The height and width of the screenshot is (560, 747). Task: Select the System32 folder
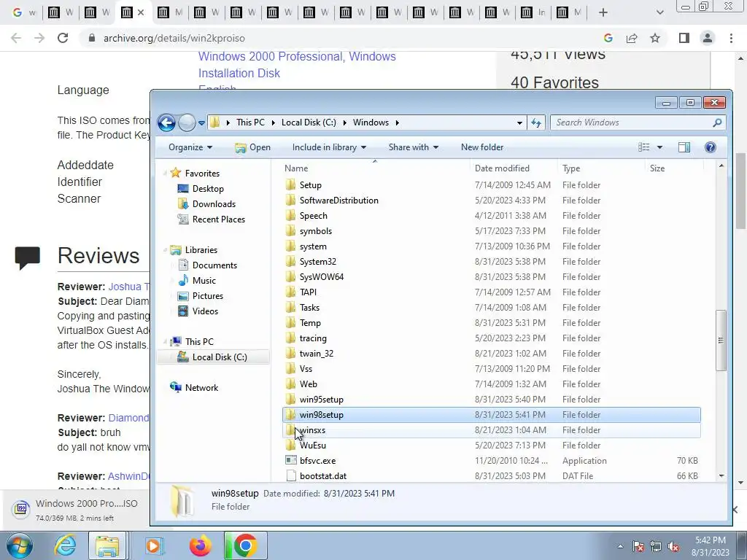(x=318, y=262)
